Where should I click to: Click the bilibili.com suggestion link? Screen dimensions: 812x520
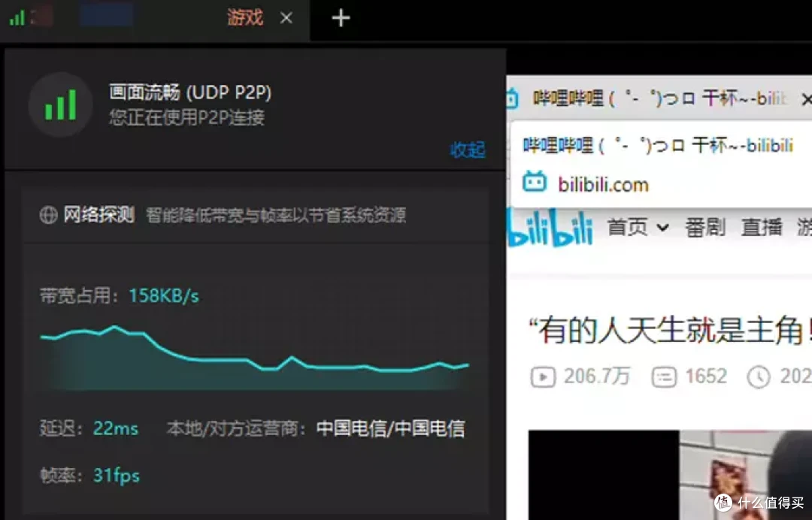point(603,184)
